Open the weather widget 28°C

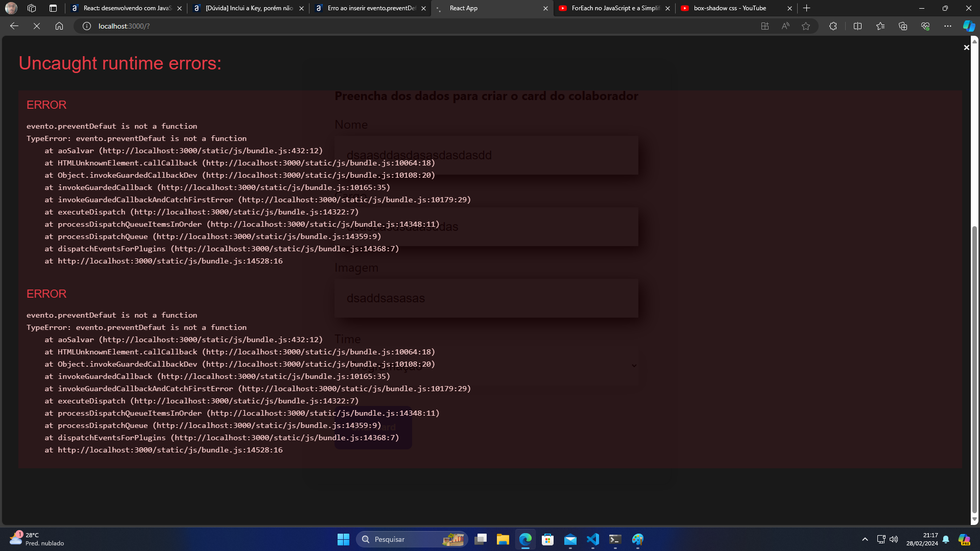37,539
